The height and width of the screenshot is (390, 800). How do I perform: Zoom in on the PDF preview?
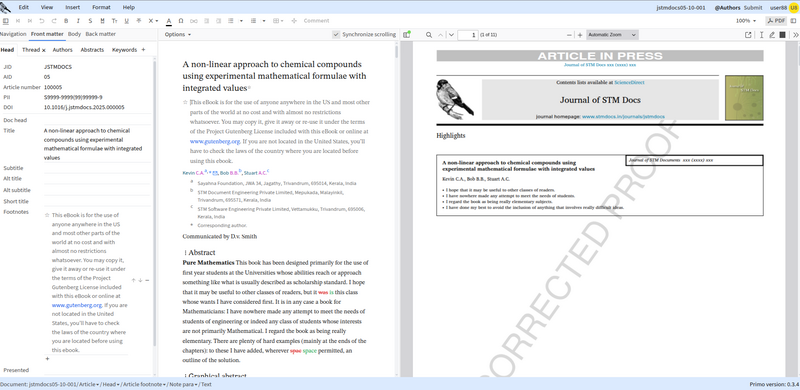(580, 35)
